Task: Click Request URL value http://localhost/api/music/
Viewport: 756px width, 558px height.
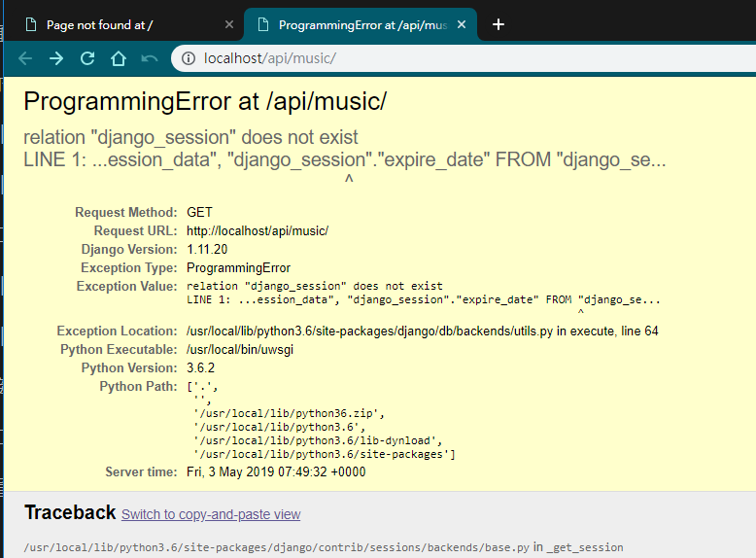Action: 258,231
